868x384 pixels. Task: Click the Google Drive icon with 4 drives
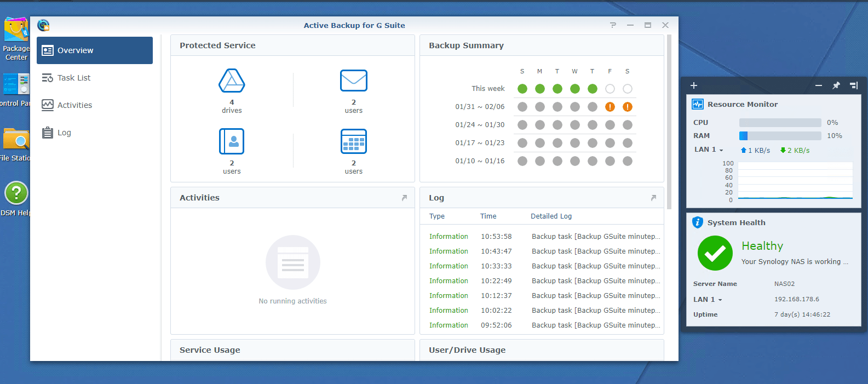232,81
